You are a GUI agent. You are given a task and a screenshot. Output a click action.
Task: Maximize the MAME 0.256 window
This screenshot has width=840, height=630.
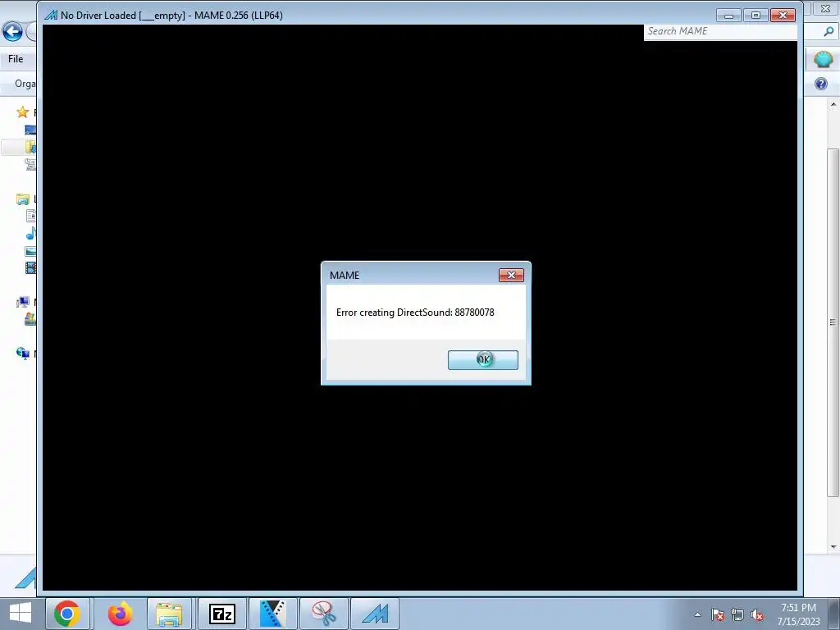point(756,15)
